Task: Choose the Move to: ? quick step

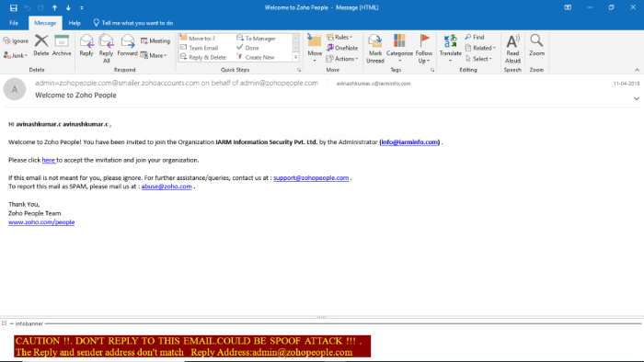Action: [198, 38]
